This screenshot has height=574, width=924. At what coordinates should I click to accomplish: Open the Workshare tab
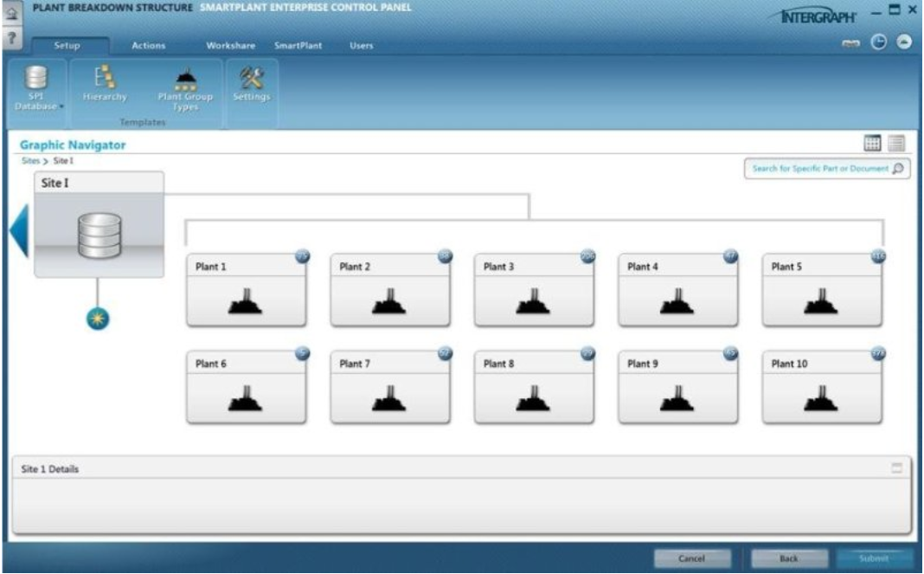(230, 45)
